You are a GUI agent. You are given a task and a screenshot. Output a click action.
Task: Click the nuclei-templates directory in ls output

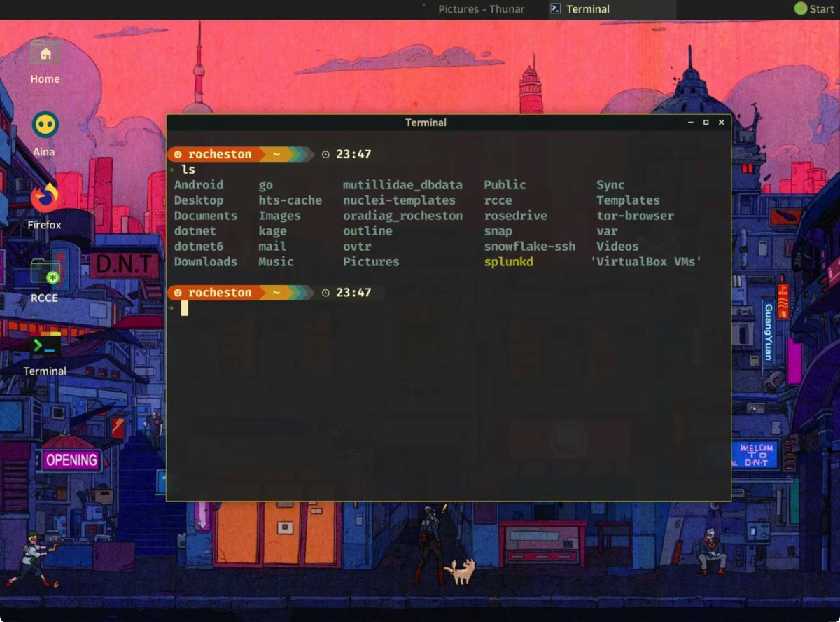click(x=399, y=200)
